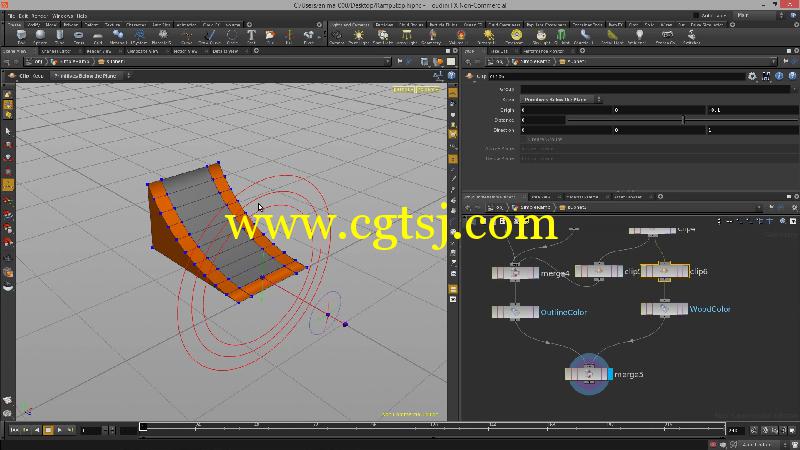Click the Origin Z value field
Screen dimensions: 800x450
coord(751,110)
